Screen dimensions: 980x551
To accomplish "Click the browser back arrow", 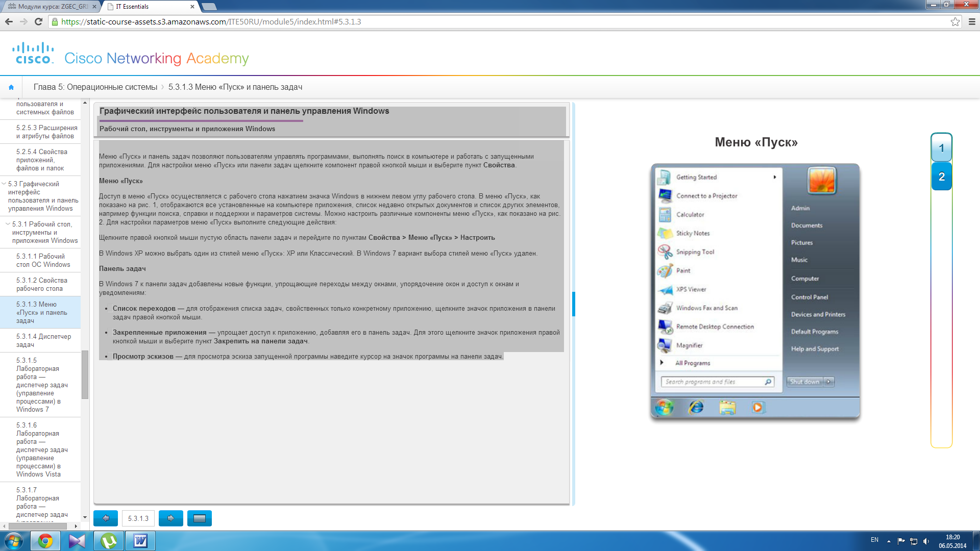I will 9,21.
